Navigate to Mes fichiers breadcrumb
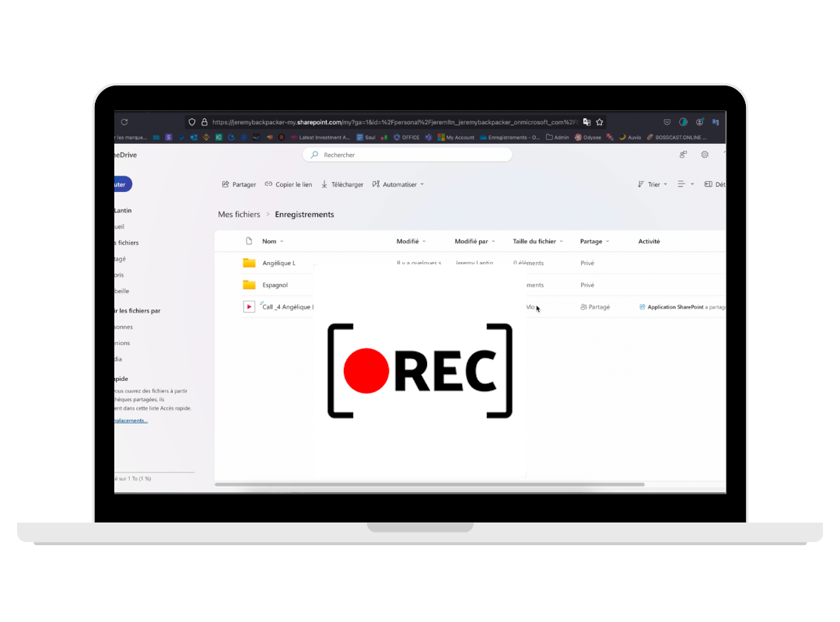 coord(239,215)
